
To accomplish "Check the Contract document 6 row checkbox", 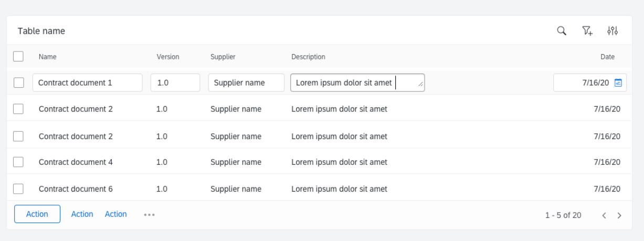I will point(18,189).
